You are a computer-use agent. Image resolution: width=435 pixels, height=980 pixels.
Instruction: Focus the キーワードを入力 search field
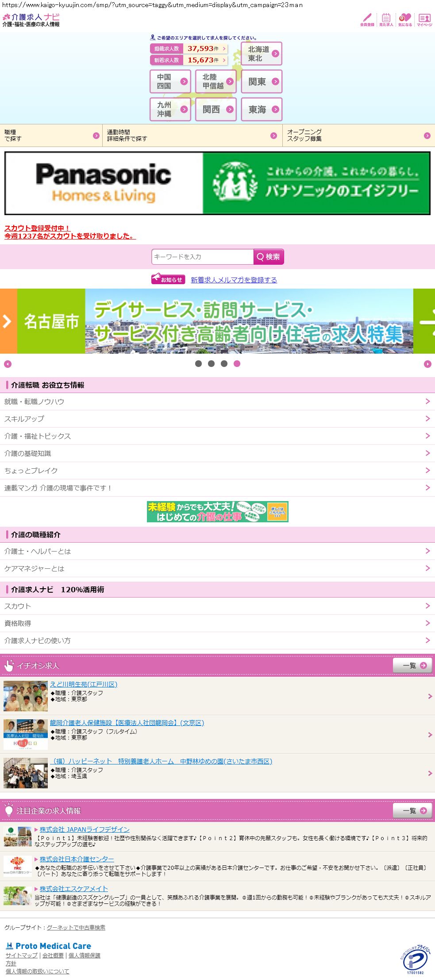pyautogui.click(x=202, y=257)
